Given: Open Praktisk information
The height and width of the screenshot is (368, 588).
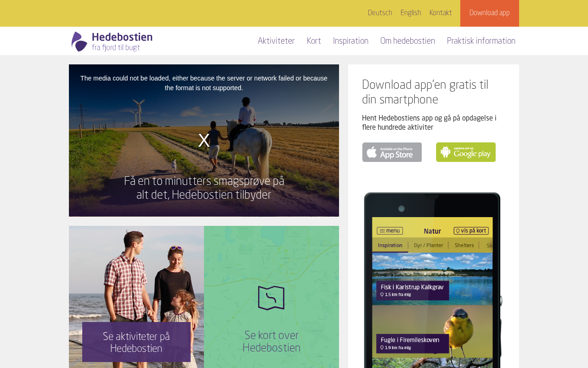Looking at the screenshot, I should 481,41.
